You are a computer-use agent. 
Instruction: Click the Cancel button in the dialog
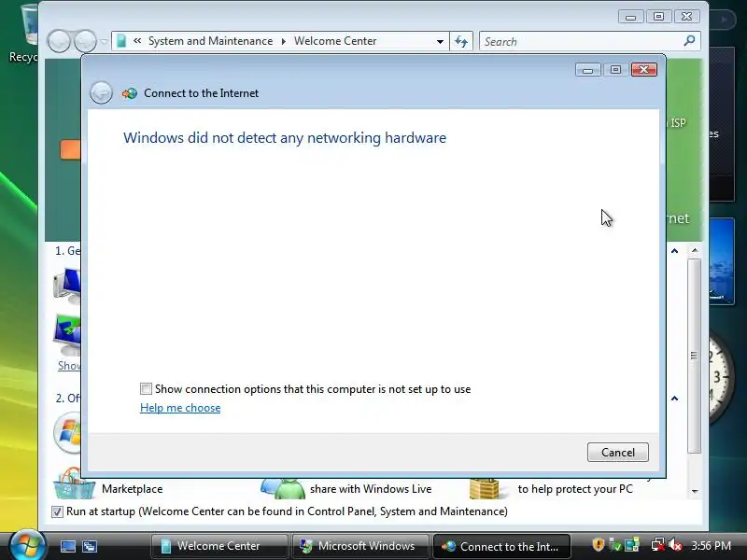[617, 452]
